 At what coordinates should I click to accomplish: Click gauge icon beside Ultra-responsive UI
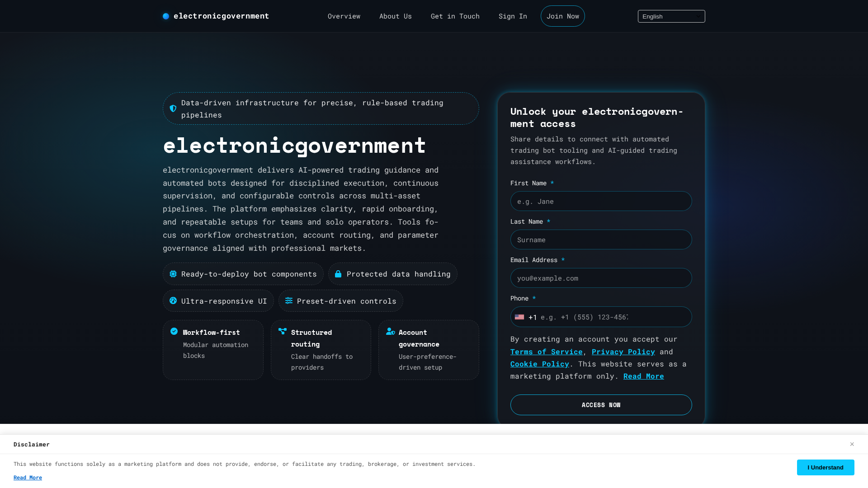click(173, 300)
